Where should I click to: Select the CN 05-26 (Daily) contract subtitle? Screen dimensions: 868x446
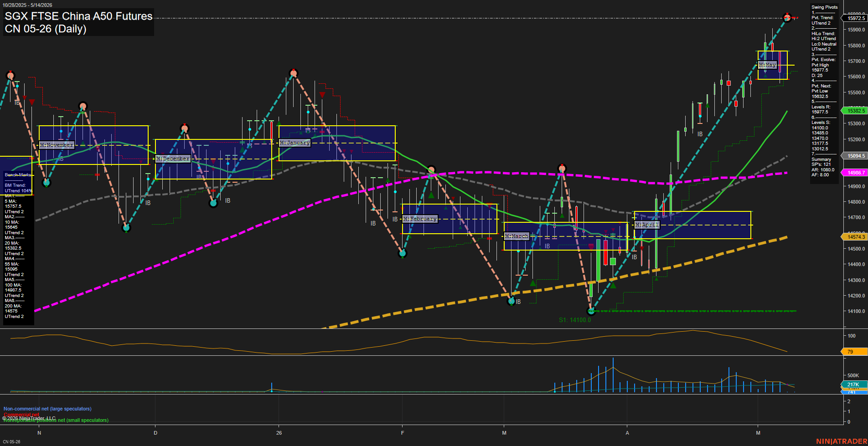coord(46,29)
